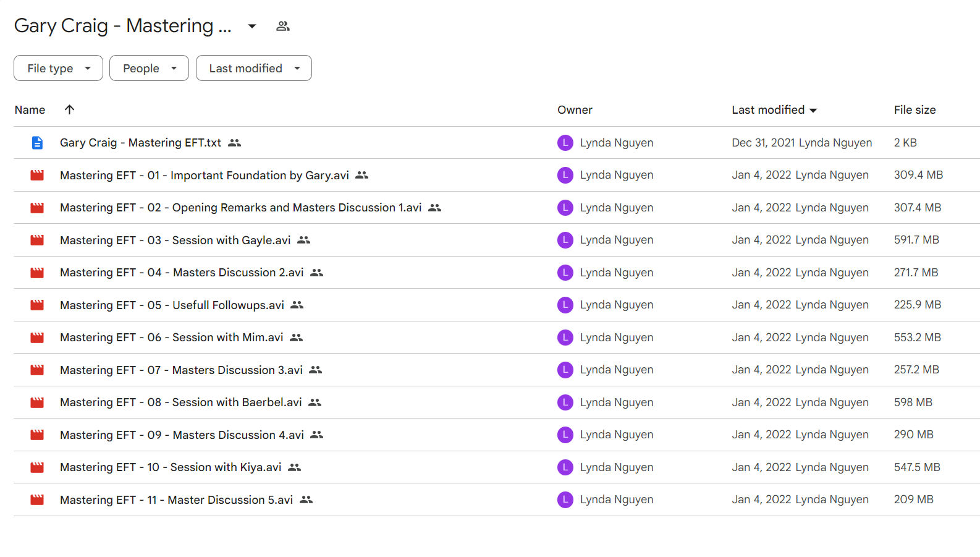Click the 2 KB file size

905,143
